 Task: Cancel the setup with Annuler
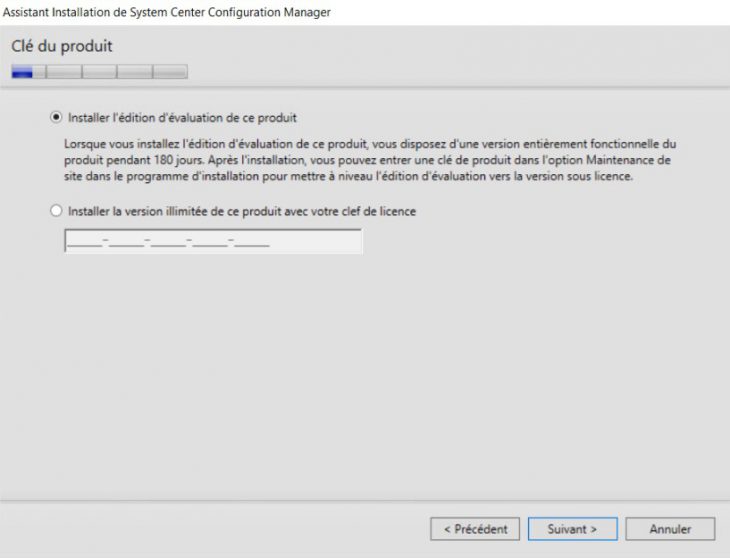point(670,528)
